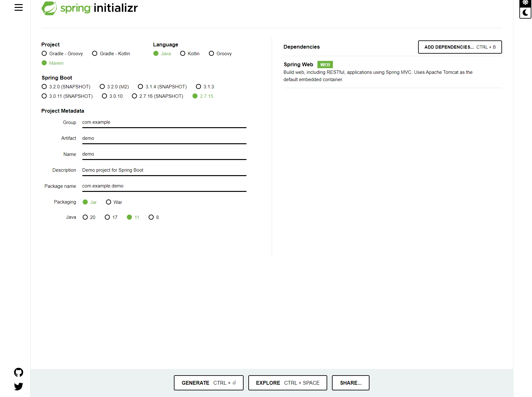Edit the Description field
532x397 pixels.
coord(164,170)
